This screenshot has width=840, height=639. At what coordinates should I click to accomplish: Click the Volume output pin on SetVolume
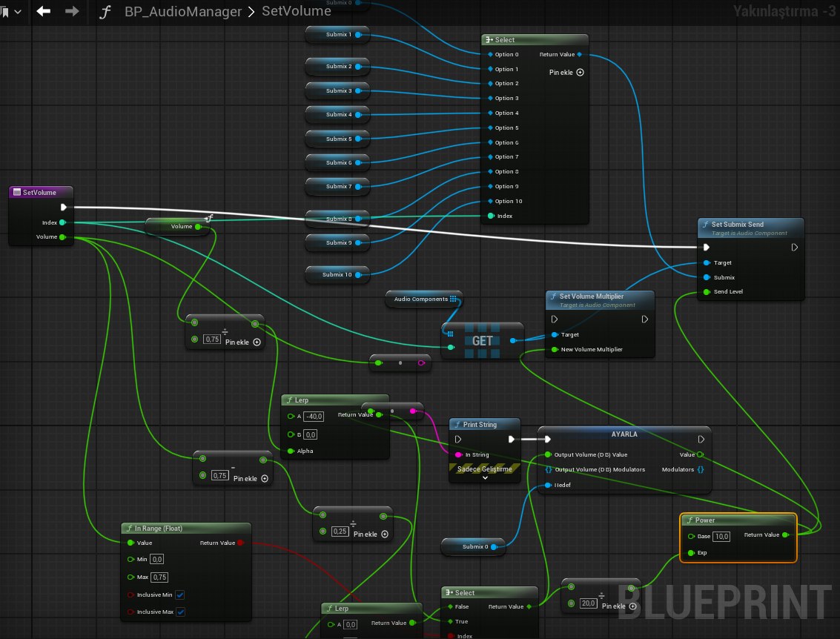63,237
